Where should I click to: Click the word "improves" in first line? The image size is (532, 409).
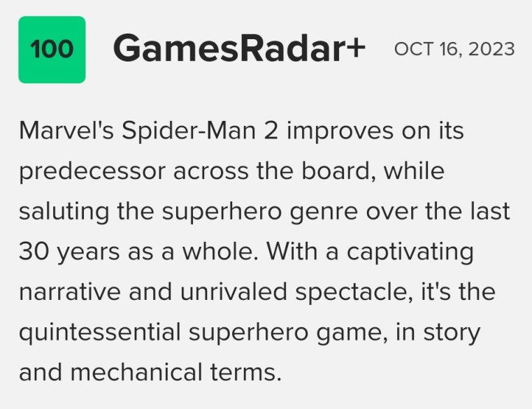[x=340, y=132]
